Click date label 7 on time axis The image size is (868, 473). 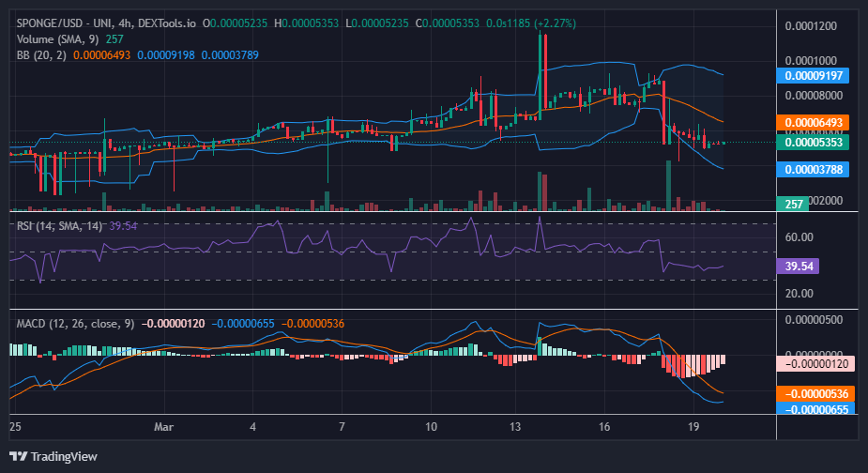[x=342, y=427]
